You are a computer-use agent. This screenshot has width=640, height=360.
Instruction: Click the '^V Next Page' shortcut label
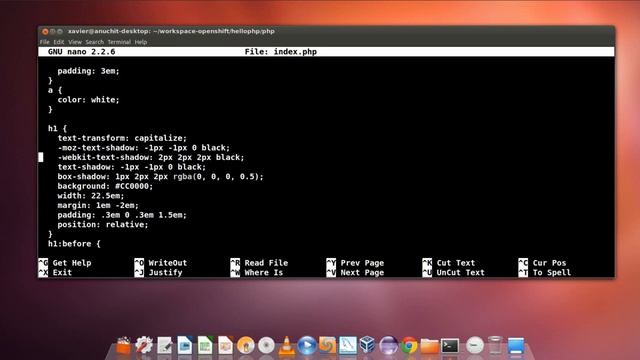coord(355,273)
